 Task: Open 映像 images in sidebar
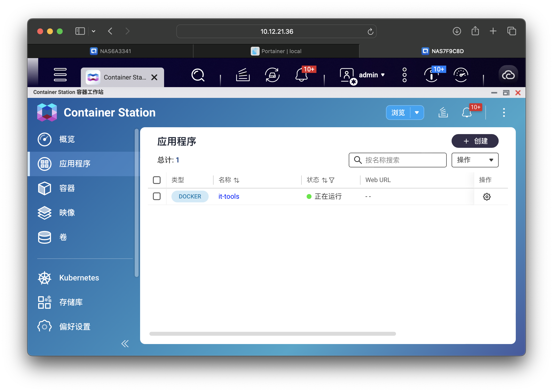[83, 213]
